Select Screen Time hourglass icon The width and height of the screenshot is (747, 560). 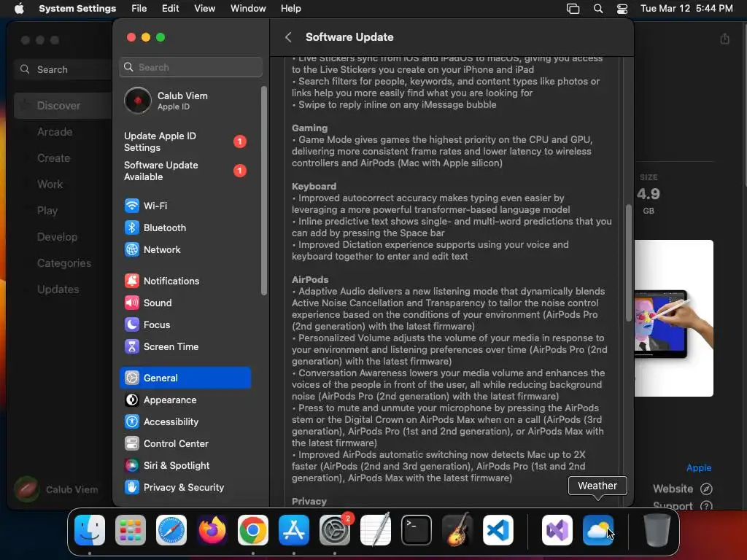tap(132, 346)
